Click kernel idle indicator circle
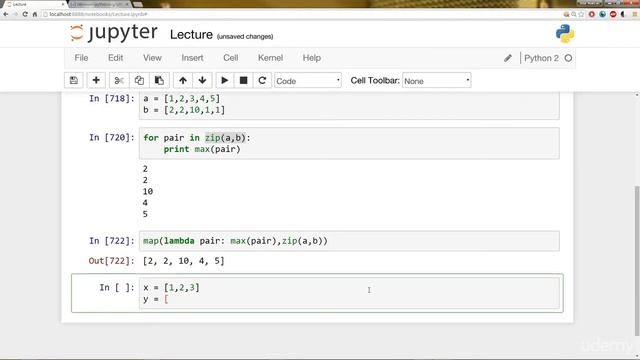 click(568, 58)
